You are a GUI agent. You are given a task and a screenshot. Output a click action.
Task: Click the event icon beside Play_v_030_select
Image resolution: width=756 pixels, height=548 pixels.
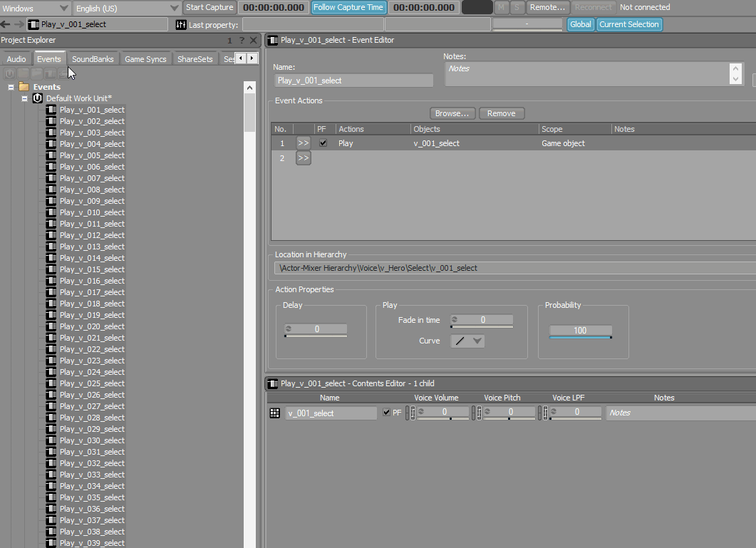click(x=51, y=440)
